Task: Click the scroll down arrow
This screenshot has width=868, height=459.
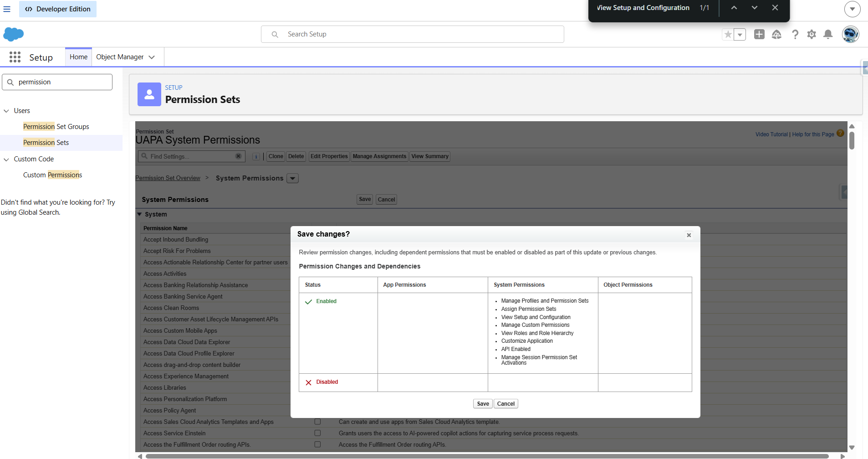Action: coord(852,448)
